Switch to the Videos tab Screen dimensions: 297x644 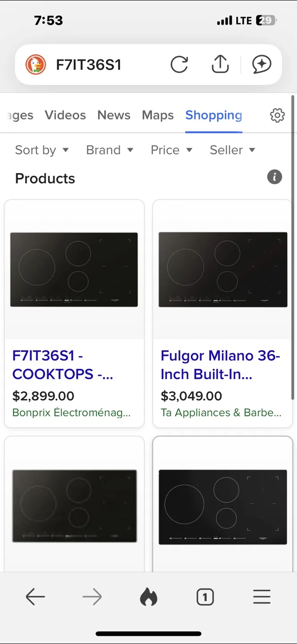point(65,115)
